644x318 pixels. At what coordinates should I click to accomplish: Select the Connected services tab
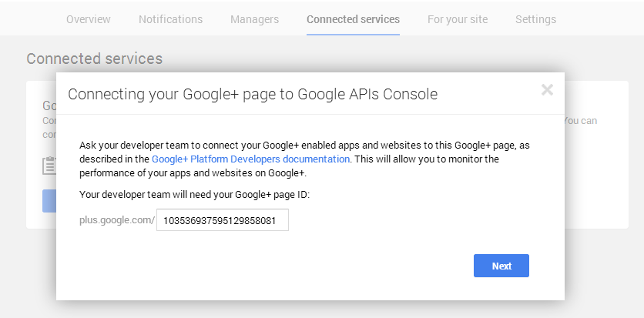(354, 19)
